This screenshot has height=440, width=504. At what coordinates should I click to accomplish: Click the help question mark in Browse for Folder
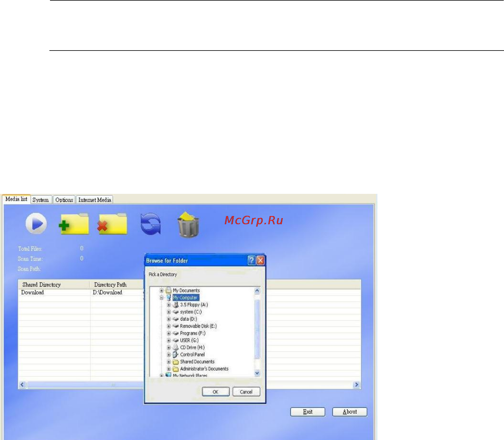[x=251, y=260]
